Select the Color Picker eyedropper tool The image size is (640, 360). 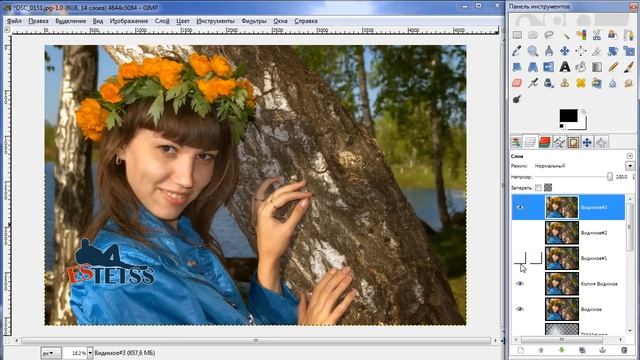[517, 51]
